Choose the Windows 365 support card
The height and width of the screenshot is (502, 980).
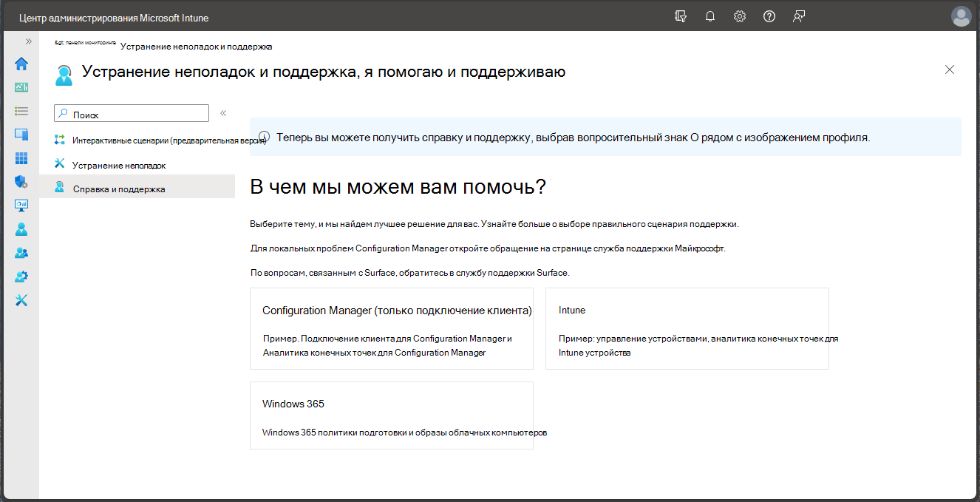tap(392, 415)
